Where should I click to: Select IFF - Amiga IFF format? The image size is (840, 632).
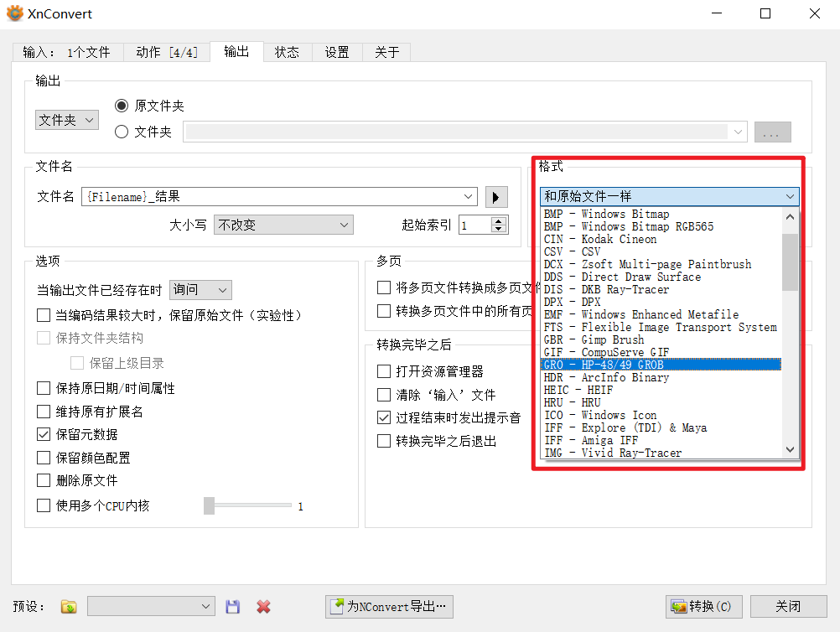point(661,440)
